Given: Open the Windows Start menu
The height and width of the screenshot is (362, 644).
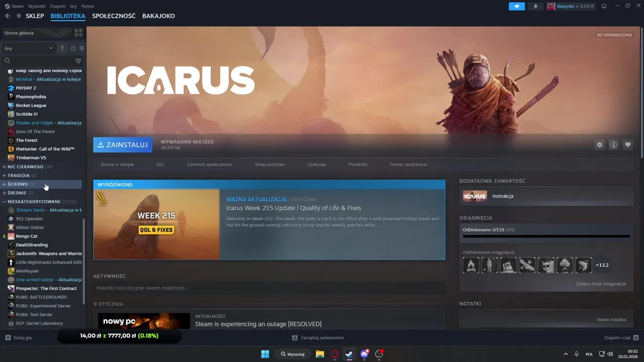Looking at the screenshot, I should [265, 354].
